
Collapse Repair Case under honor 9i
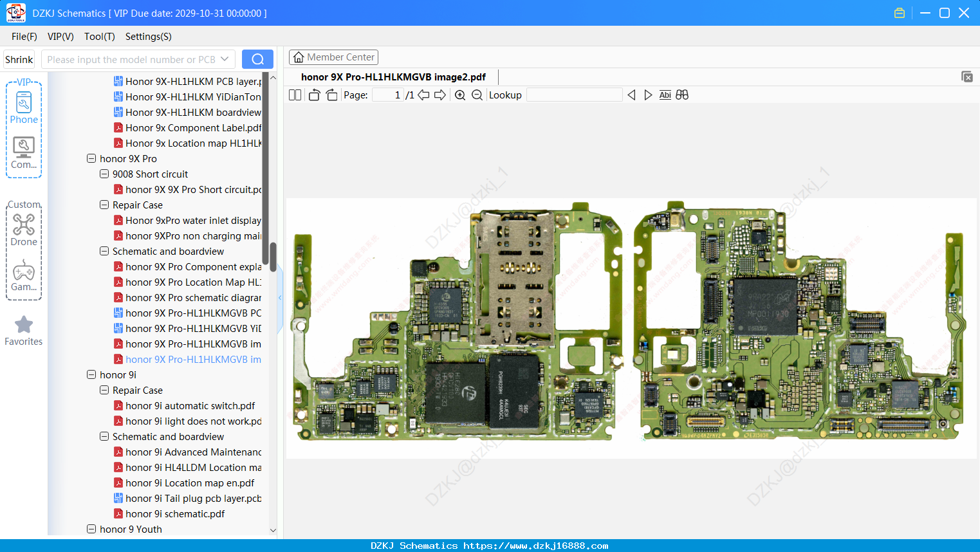[104, 390]
